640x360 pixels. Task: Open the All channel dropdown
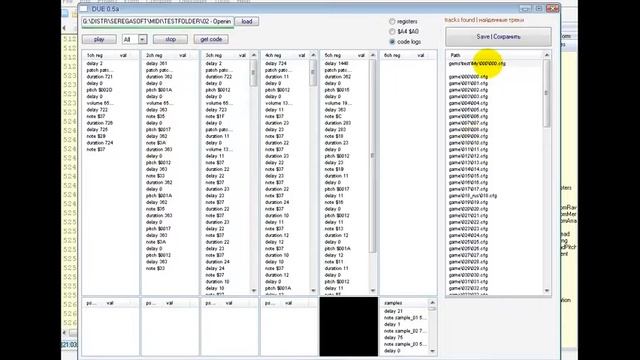[x=142, y=39]
